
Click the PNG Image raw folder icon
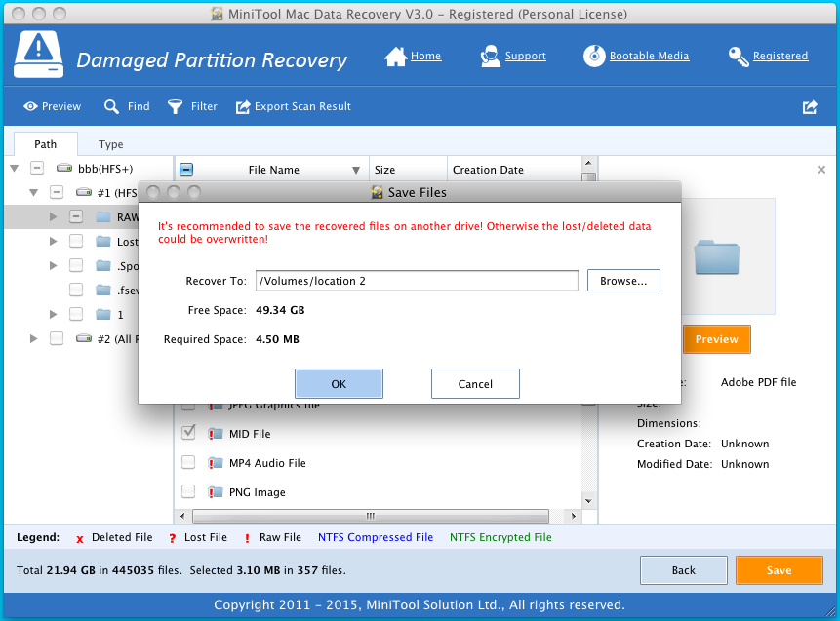click(216, 492)
